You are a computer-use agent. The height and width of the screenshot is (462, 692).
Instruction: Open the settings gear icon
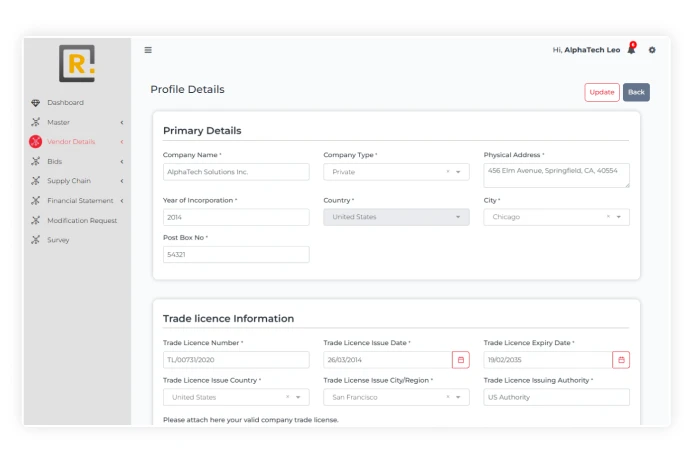pyautogui.click(x=652, y=50)
